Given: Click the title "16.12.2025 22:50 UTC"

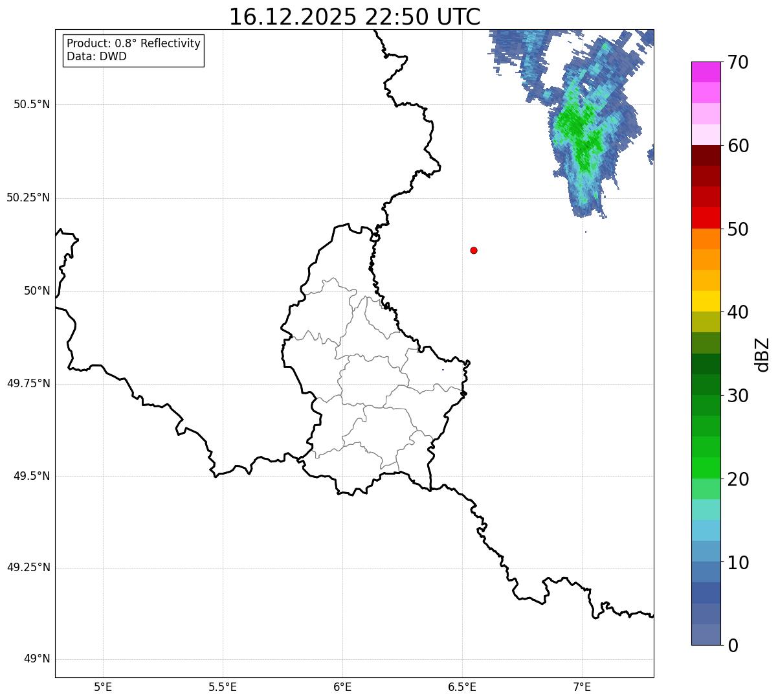Looking at the screenshot, I should point(355,16).
